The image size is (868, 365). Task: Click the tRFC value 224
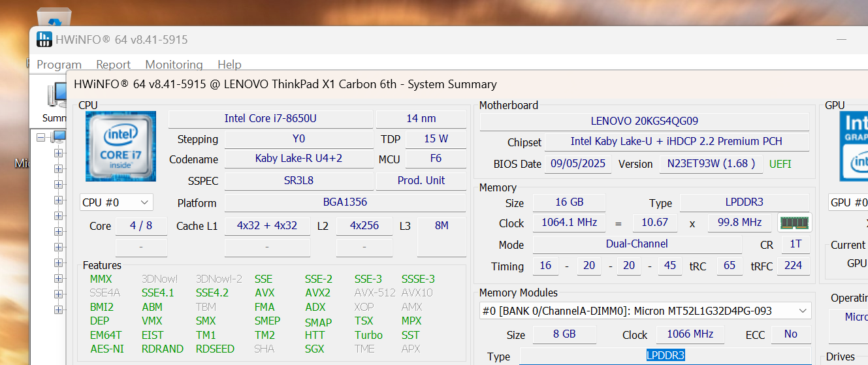(x=794, y=266)
